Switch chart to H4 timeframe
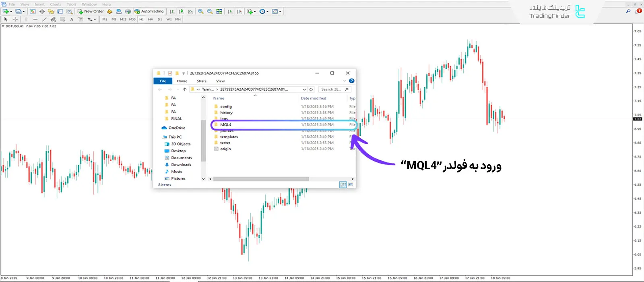 pyautogui.click(x=150, y=19)
